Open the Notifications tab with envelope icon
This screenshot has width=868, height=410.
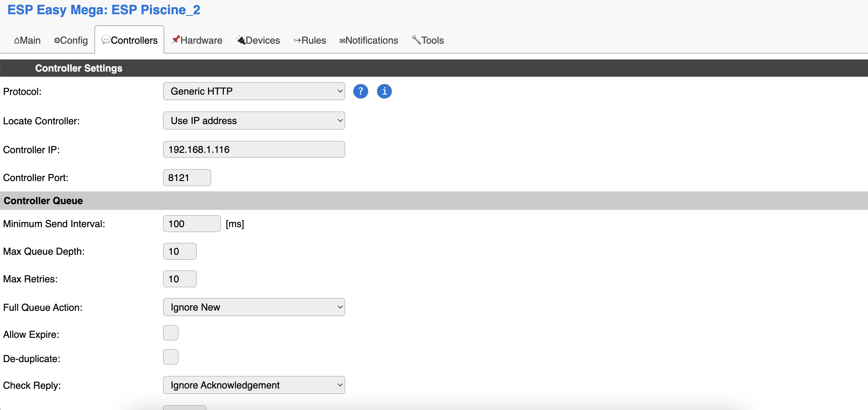coord(368,40)
